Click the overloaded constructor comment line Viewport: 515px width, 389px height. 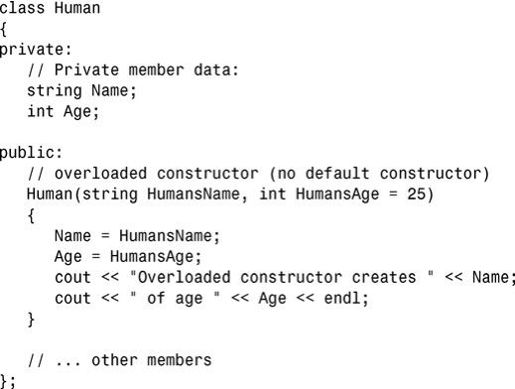tap(258, 174)
